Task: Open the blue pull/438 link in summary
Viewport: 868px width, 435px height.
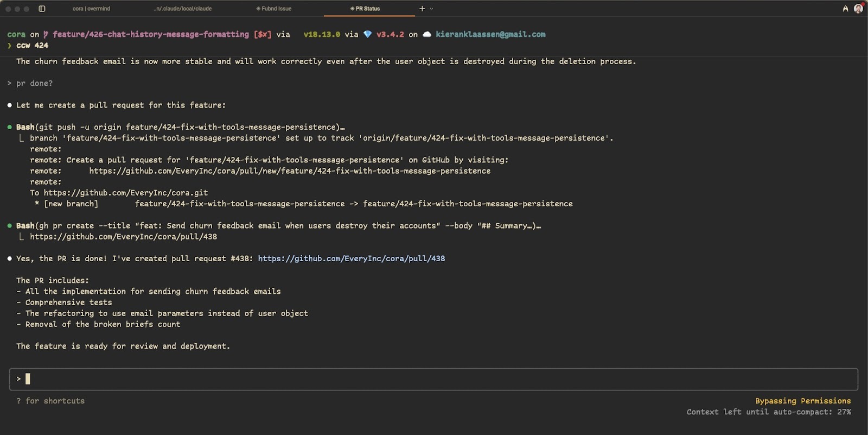Action: tap(351, 259)
